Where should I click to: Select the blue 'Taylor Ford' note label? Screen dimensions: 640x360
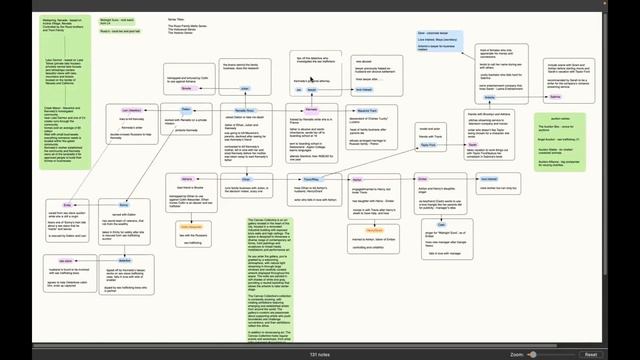tap(428, 145)
